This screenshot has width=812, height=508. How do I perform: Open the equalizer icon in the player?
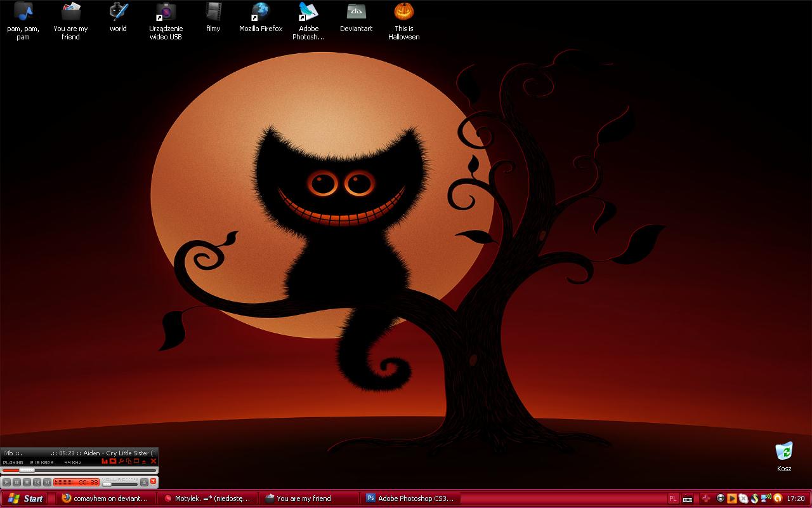click(105, 461)
